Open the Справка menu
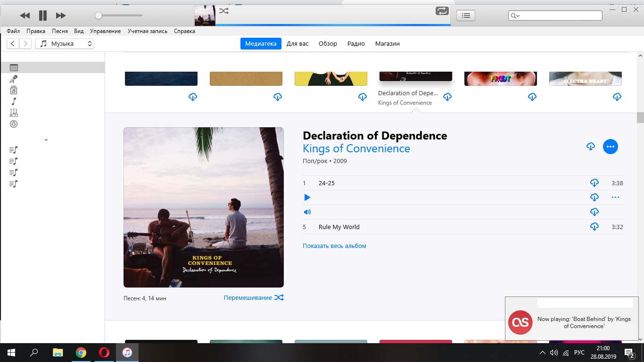Viewport: 644px width, 362px height. (x=184, y=31)
